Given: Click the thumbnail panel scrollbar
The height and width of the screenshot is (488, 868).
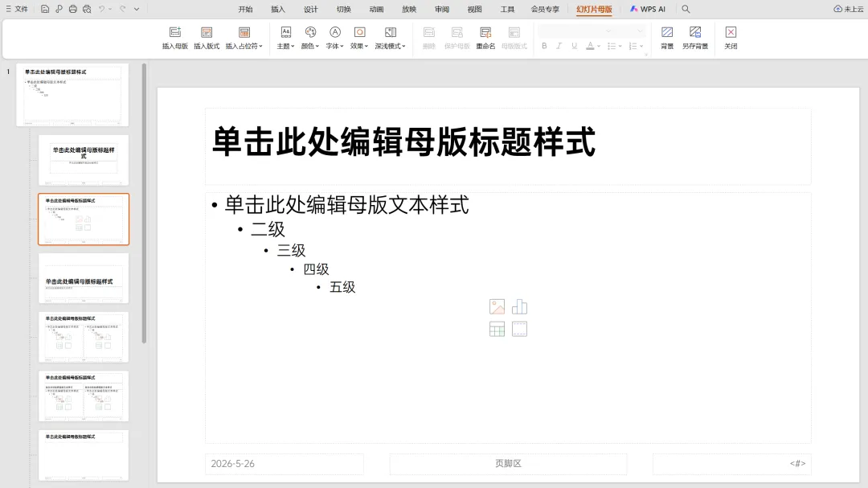Looking at the screenshot, I should [145, 203].
